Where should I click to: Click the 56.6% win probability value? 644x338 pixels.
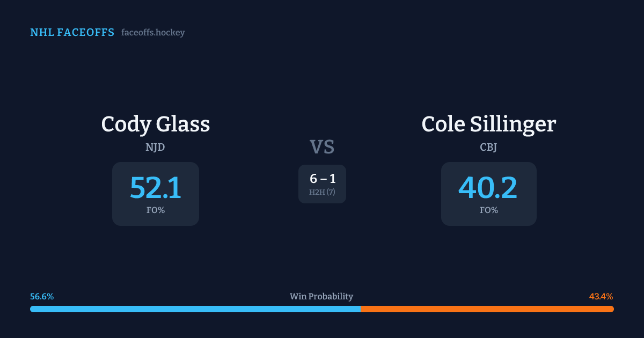42,297
